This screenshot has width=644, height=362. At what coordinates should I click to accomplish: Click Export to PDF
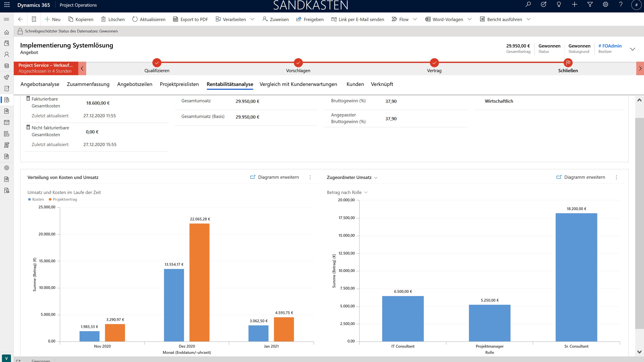point(190,19)
